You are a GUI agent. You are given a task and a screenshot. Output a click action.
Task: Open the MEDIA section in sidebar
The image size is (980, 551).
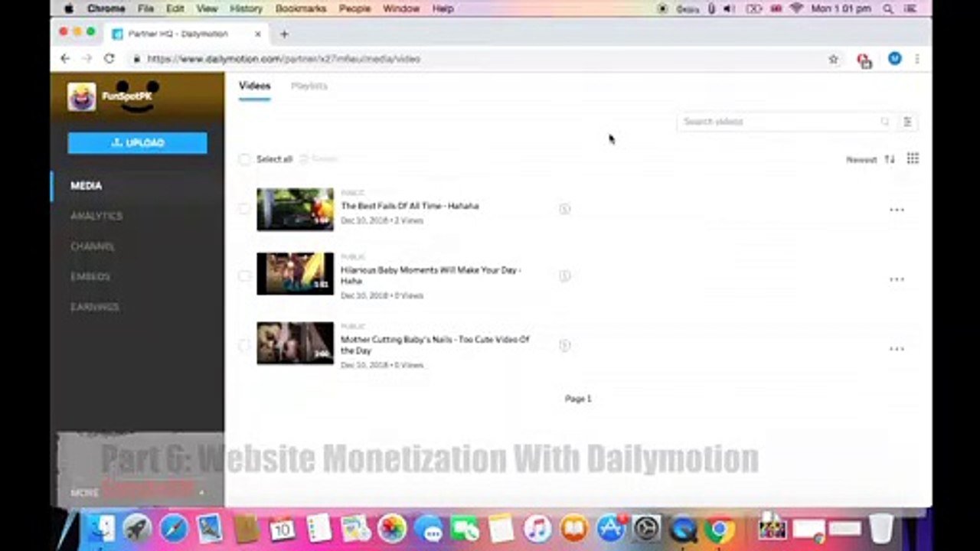click(x=87, y=186)
